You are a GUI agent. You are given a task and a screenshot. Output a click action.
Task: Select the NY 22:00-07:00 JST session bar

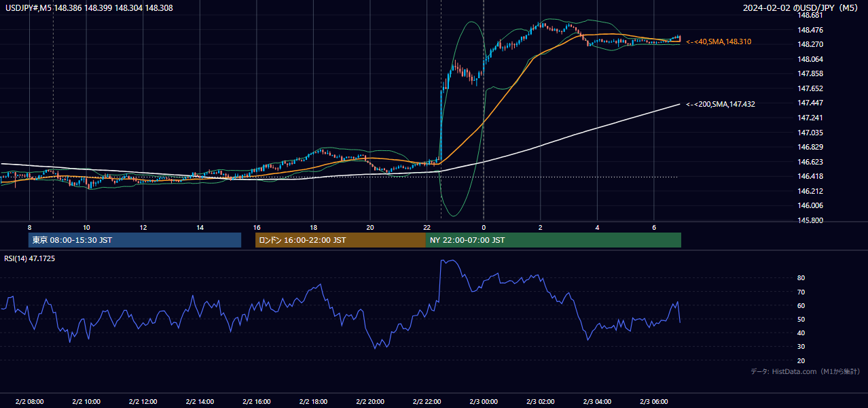[x=554, y=240]
